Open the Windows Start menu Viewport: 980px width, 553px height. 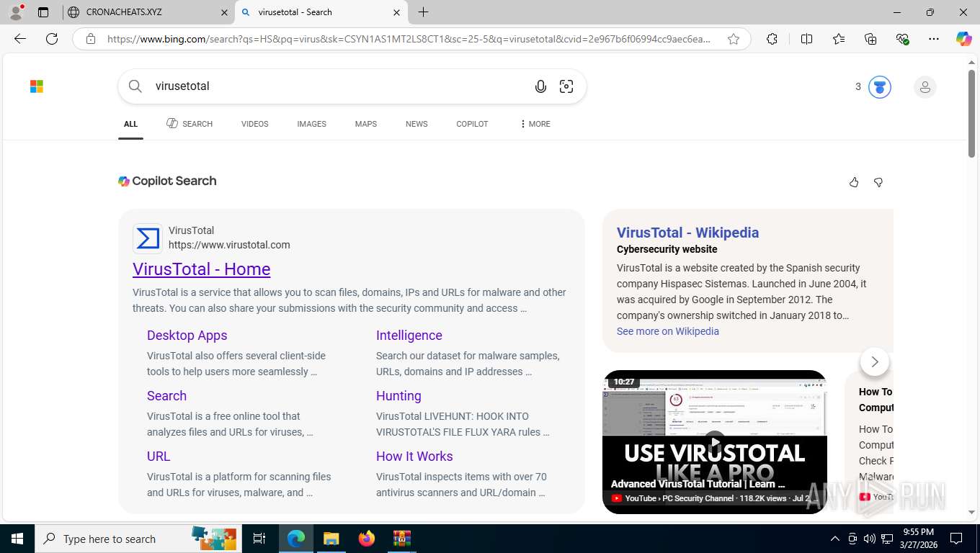[17, 539]
